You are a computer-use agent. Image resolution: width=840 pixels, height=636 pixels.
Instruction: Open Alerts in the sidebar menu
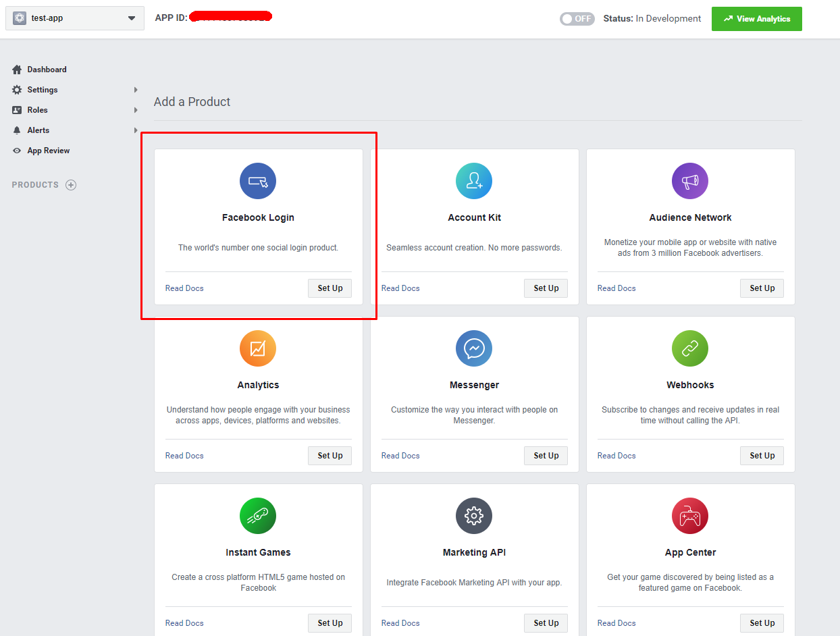point(38,130)
